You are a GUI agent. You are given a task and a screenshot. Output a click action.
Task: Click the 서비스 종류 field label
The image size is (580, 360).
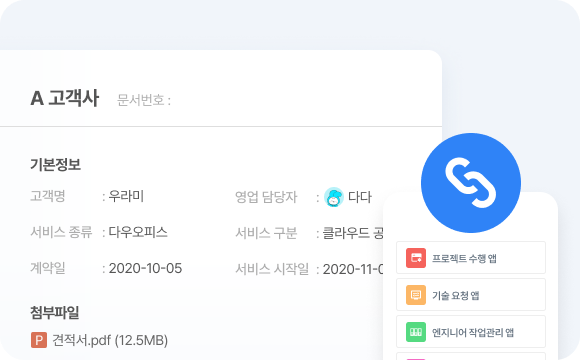(61, 232)
